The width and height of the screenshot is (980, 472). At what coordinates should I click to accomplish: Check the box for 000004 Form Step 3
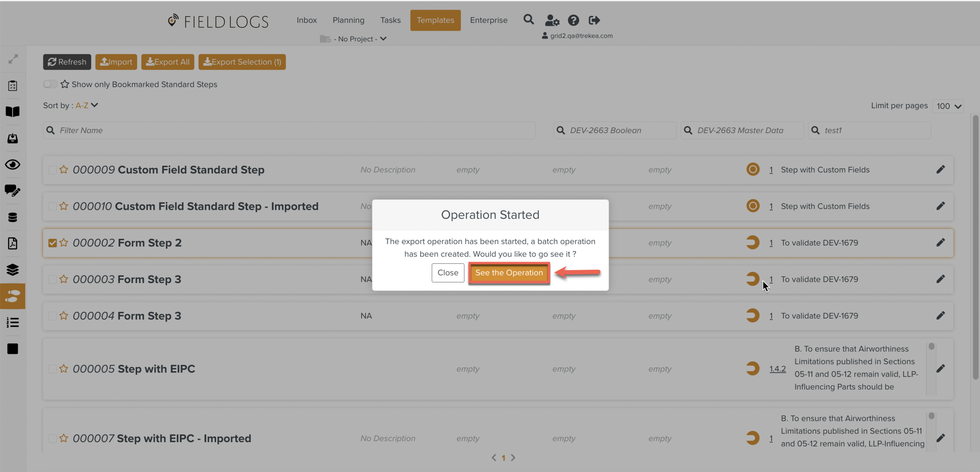point(52,316)
